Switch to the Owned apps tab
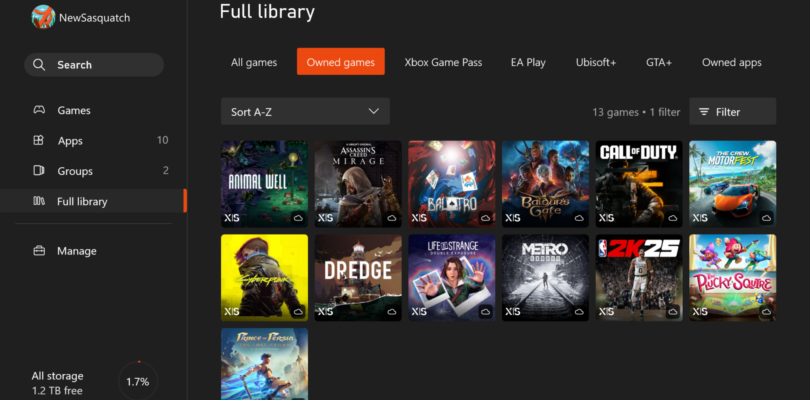 (x=731, y=63)
